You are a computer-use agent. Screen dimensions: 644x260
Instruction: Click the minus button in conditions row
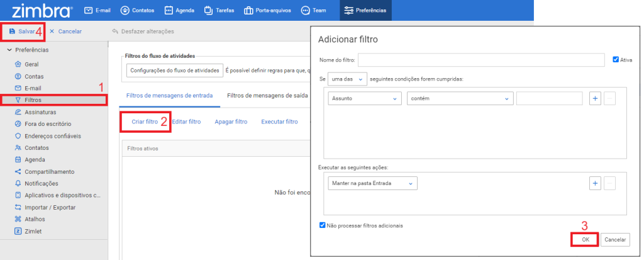pyautogui.click(x=610, y=99)
